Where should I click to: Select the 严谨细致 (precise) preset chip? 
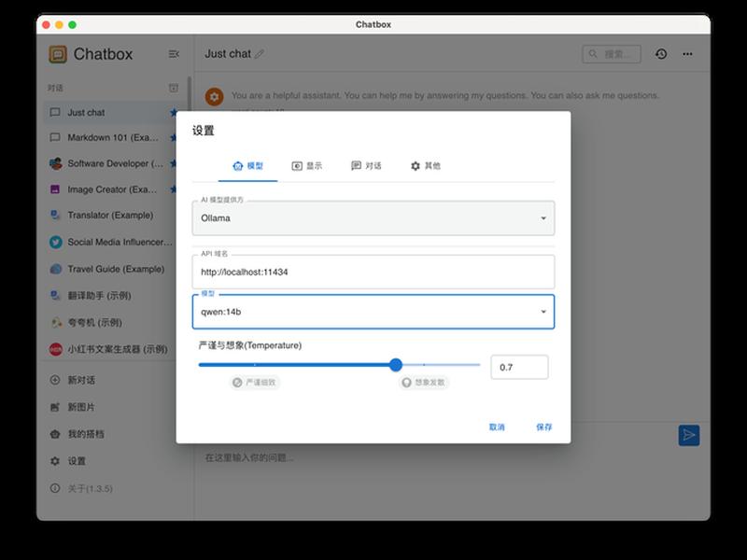[255, 383]
